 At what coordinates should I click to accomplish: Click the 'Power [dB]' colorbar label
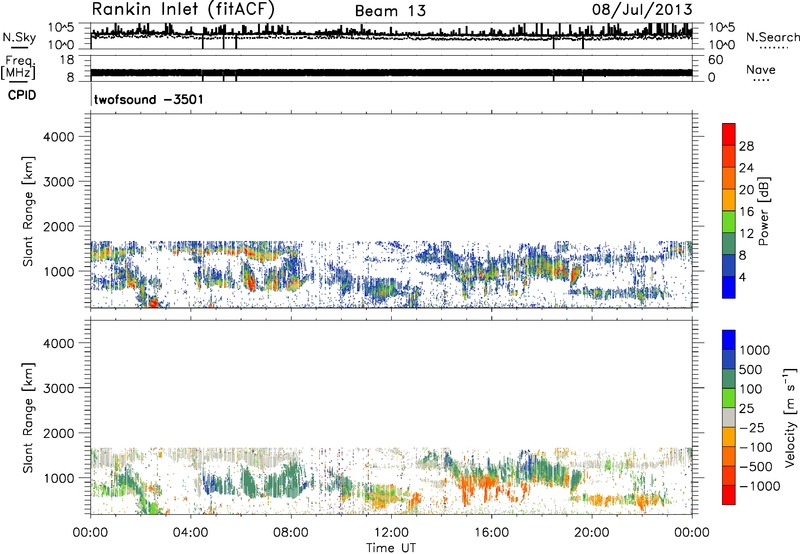point(764,211)
